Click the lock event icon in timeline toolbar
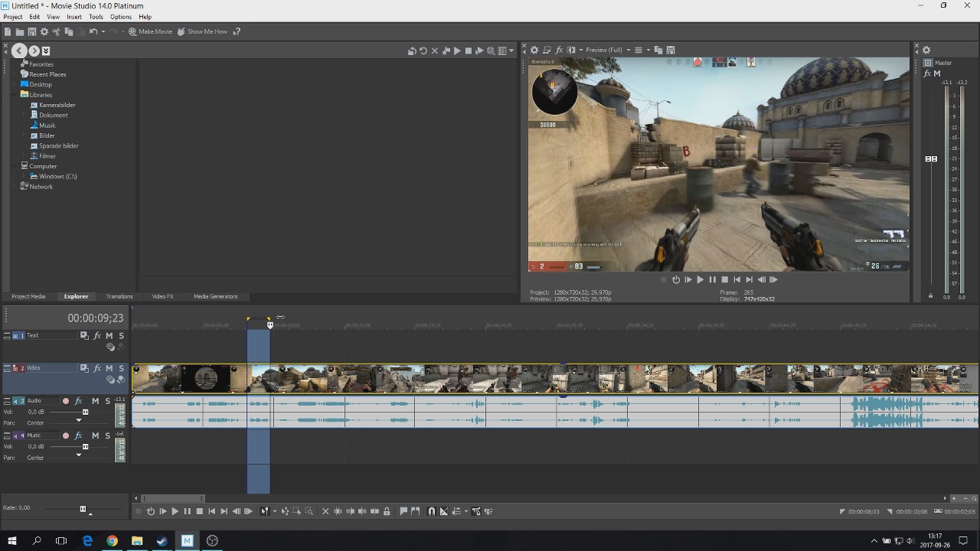This screenshot has height=551, width=980. pyautogui.click(x=387, y=511)
